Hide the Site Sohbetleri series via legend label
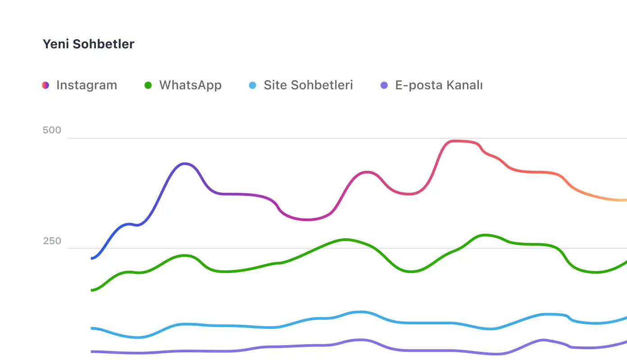The width and height of the screenshot is (627, 364). [x=308, y=85]
